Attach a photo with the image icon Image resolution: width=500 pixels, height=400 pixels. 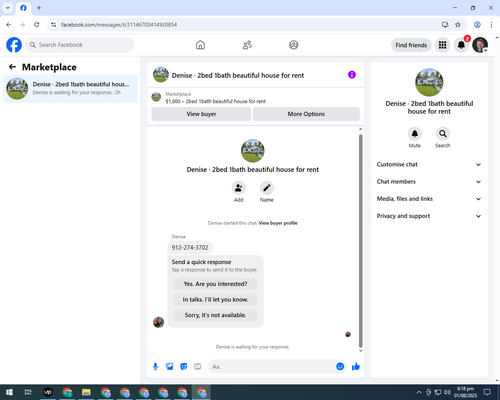click(x=170, y=367)
